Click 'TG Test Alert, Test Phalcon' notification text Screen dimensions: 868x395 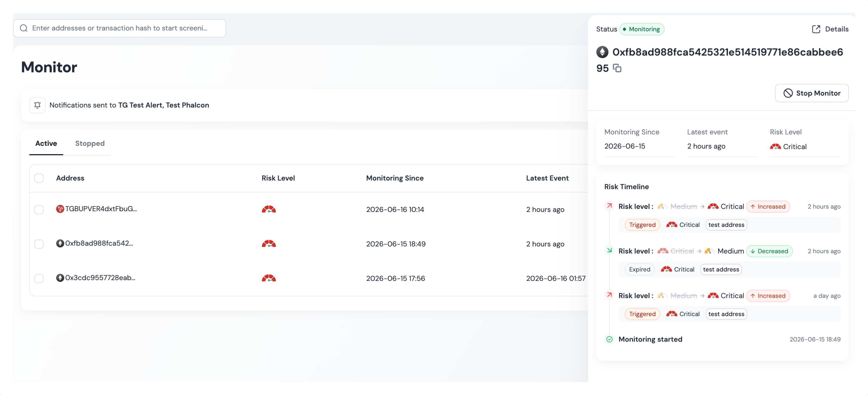tap(164, 105)
